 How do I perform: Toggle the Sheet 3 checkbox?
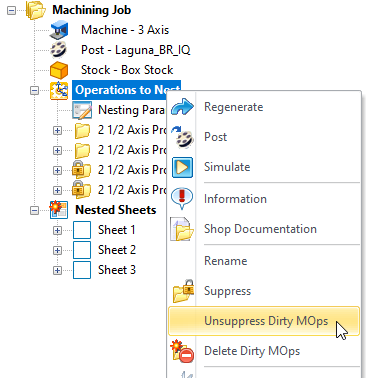[82, 270]
